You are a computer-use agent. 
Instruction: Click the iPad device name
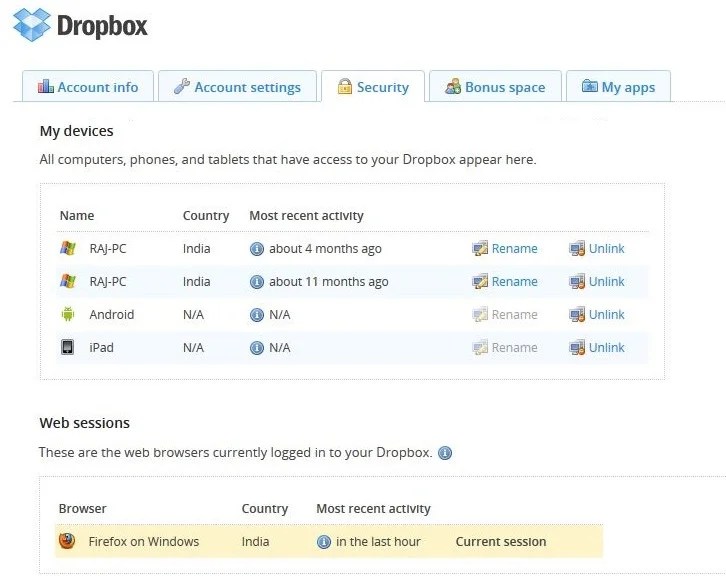(x=101, y=348)
